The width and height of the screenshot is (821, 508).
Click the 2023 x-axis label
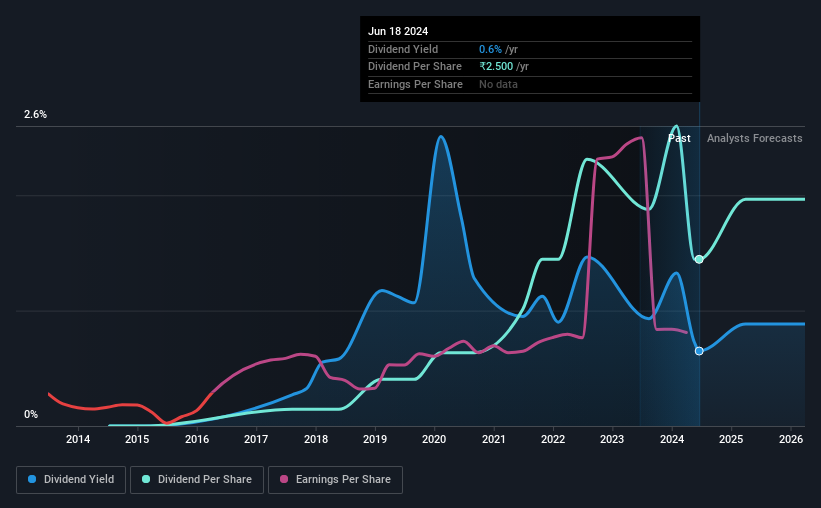tap(612, 439)
